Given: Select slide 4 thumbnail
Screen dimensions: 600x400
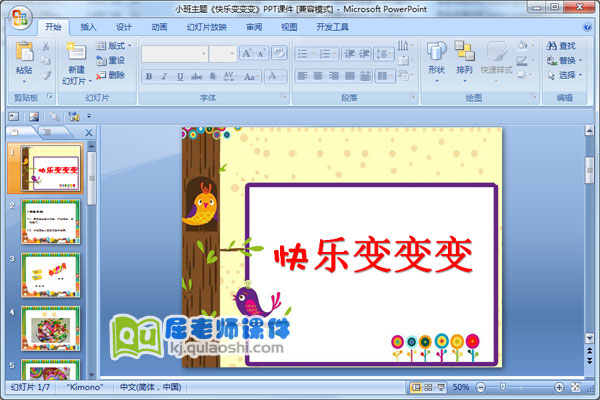Looking at the screenshot, I should coord(50,328).
